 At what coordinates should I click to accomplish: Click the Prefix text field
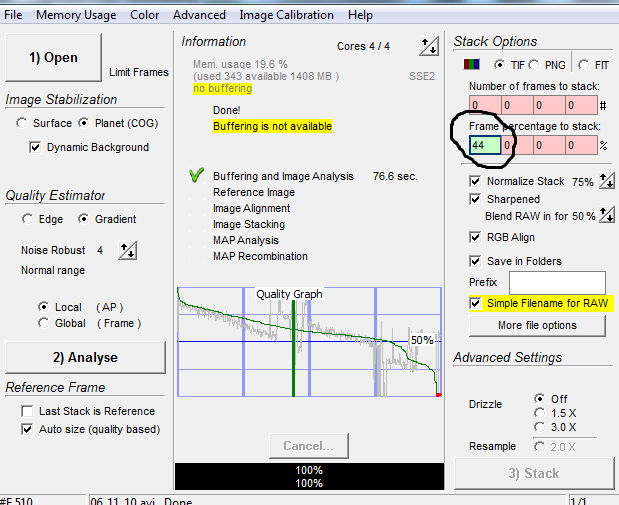coord(557,283)
